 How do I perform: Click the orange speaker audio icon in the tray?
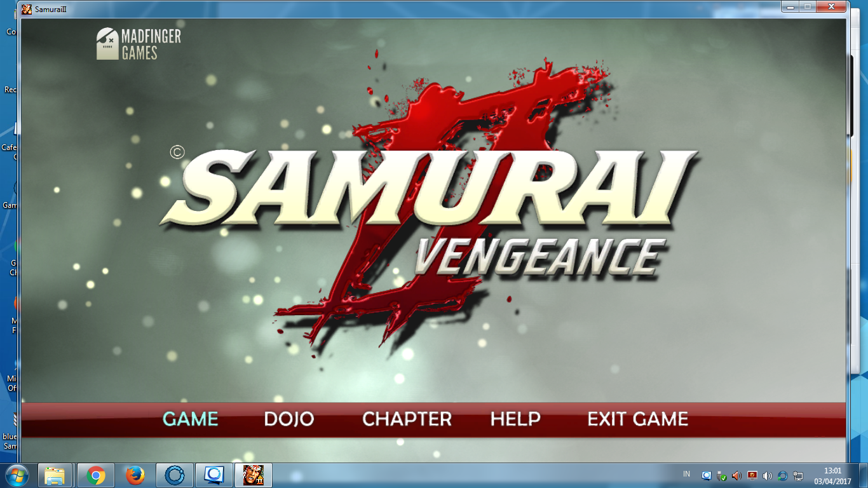pyautogui.click(x=737, y=475)
